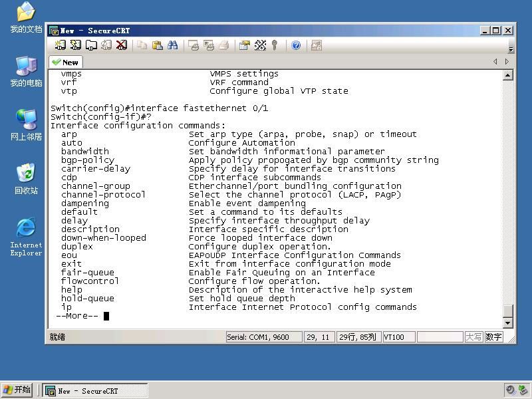532x399 pixels.
Task: Click the Connect toolbar icon
Action: click(x=61, y=45)
